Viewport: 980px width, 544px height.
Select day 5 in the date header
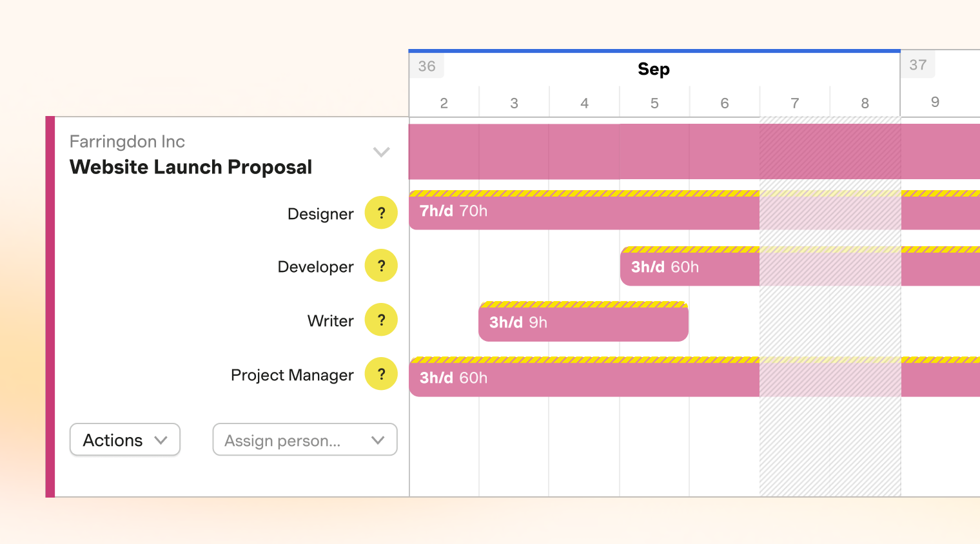coord(654,103)
